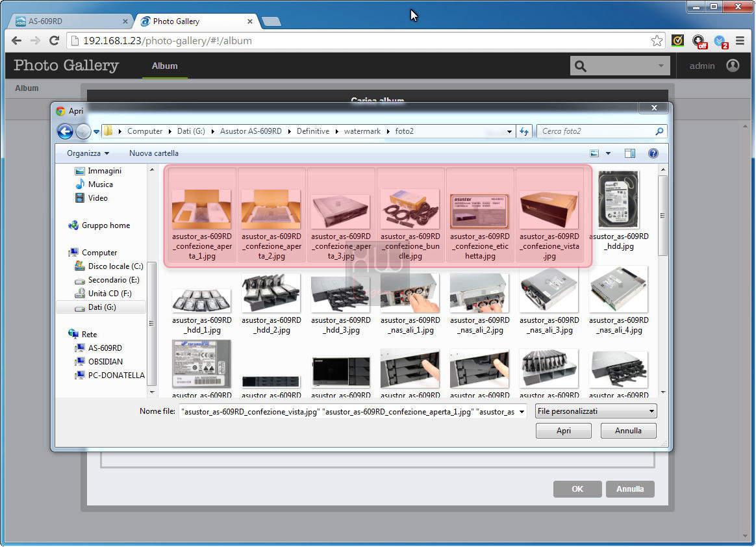Click the admin user avatar icon

pyautogui.click(x=733, y=66)
